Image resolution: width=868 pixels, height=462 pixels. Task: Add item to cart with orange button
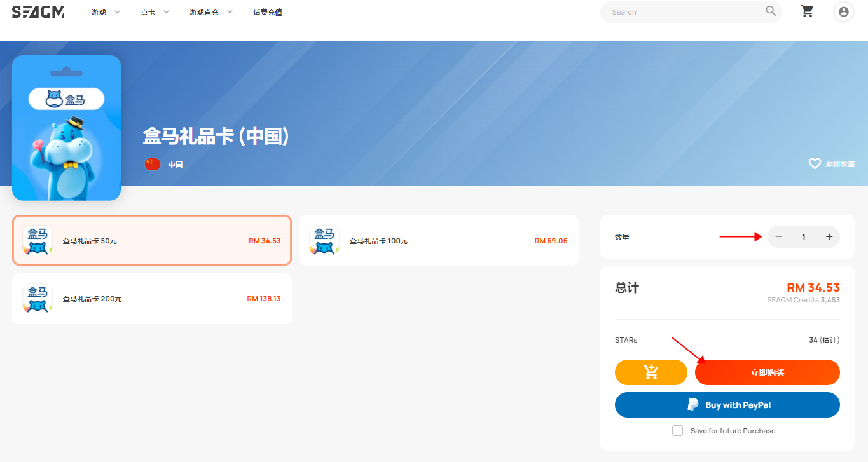[651, 372]
